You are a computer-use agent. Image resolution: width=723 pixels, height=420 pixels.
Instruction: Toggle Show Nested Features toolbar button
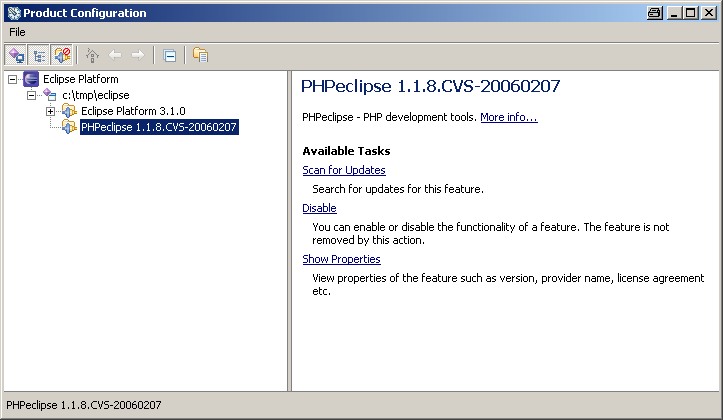pos(40,56)
